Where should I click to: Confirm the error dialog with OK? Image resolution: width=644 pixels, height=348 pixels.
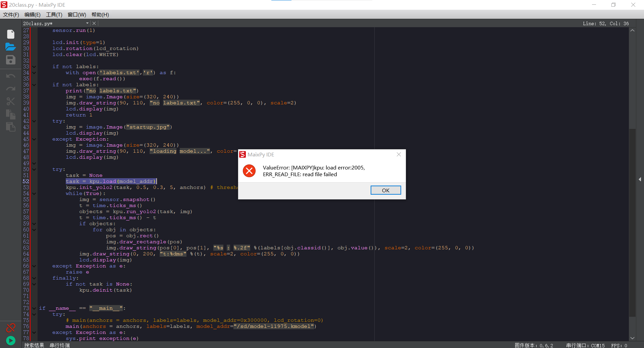tap(386, 190)
